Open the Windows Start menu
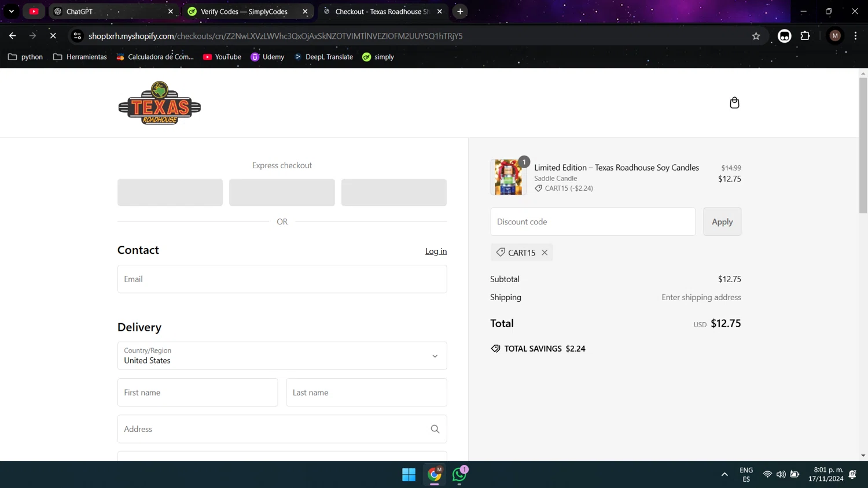This screenshot has height=488, width=868. [409, 475]
